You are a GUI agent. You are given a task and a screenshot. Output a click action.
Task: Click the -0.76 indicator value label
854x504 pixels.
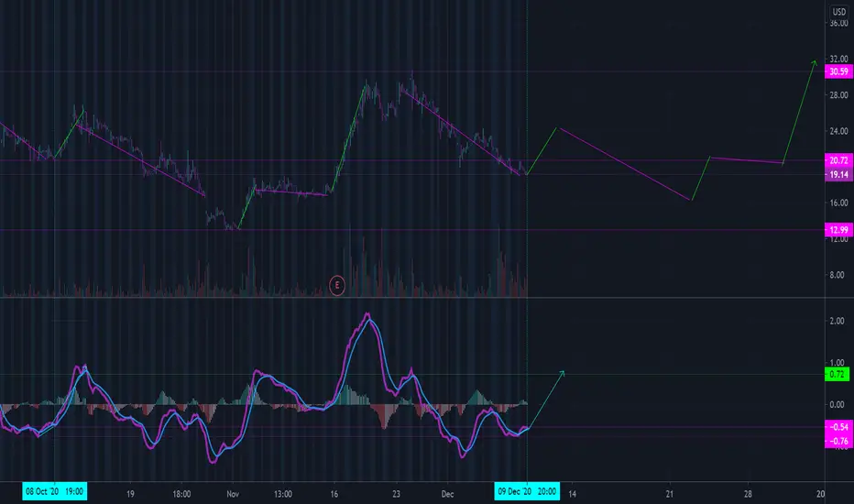click(x=838, y=441)
